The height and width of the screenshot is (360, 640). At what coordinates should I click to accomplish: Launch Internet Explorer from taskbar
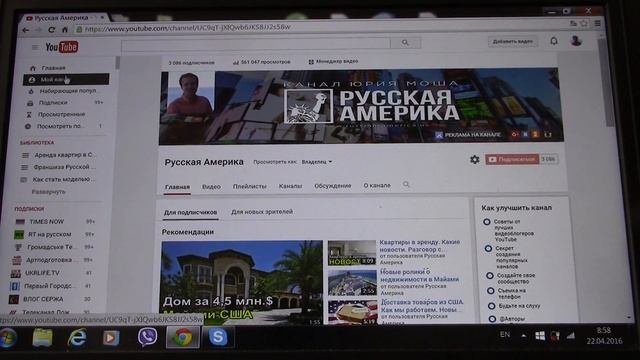(77, 338)
